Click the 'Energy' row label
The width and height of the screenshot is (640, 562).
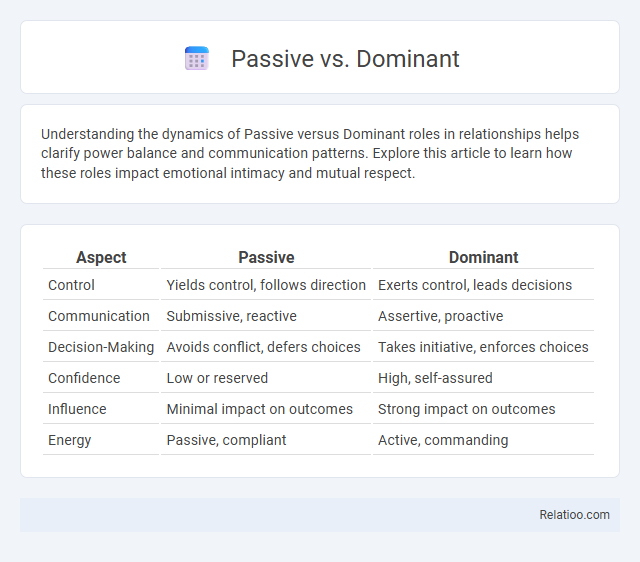tap(69, 440)
